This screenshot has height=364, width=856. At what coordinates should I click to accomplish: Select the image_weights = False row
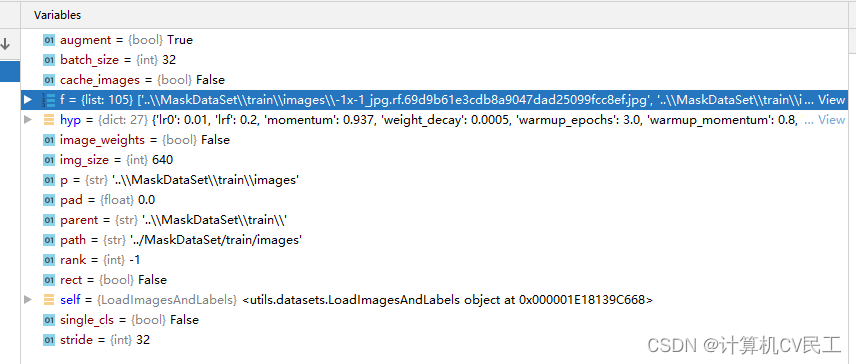coord(435,140)
